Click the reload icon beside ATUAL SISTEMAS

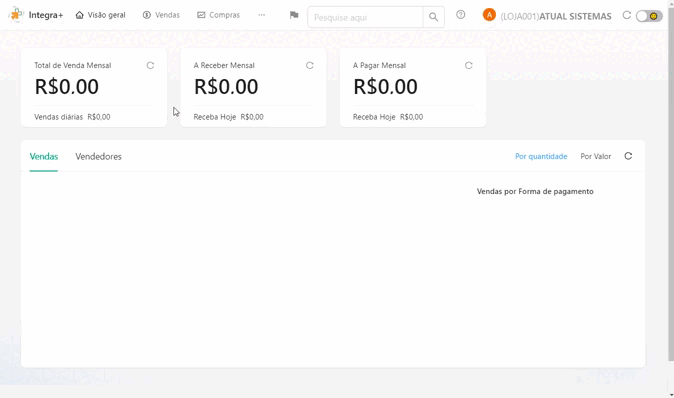626,15
